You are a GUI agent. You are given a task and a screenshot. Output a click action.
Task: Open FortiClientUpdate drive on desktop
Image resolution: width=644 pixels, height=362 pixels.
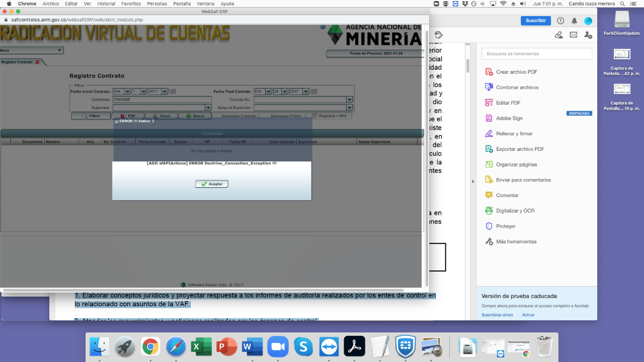point(622,23)
